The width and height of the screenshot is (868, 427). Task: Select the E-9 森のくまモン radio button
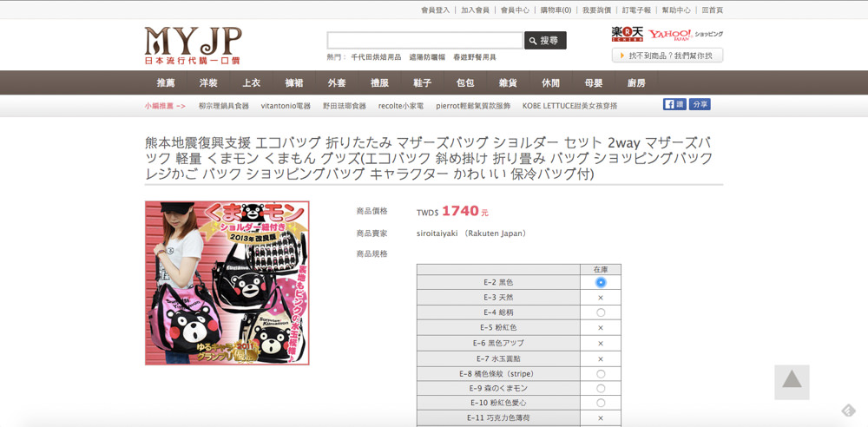601,388
